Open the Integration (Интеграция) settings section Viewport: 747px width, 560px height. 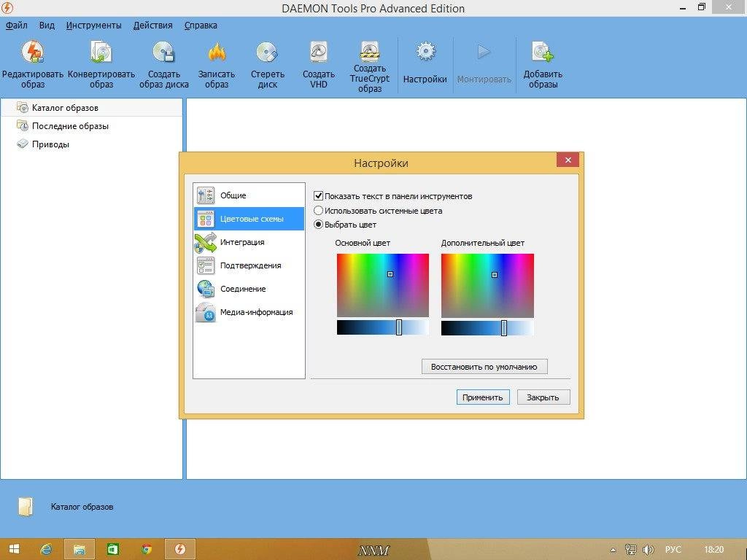pyautogui.click(x=249, y=242)
